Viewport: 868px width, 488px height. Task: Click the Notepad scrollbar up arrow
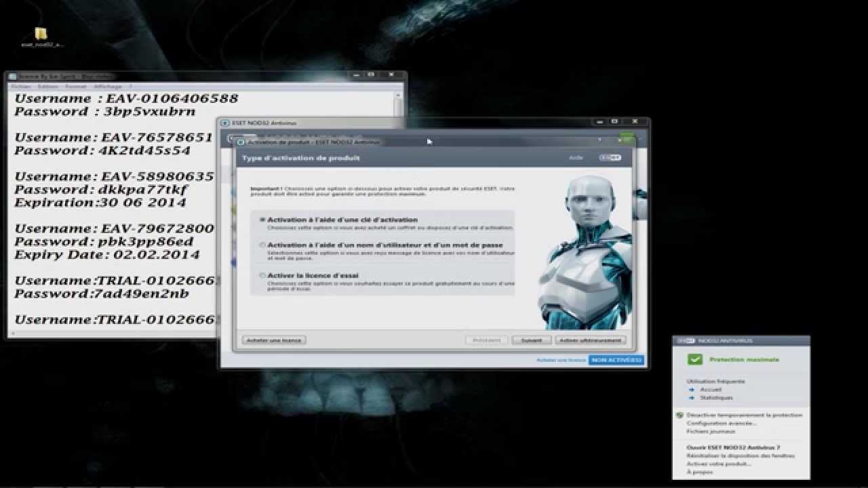click(399, 95)
